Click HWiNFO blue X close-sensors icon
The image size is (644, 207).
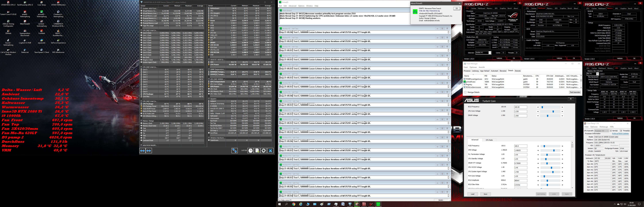[270, 151]
